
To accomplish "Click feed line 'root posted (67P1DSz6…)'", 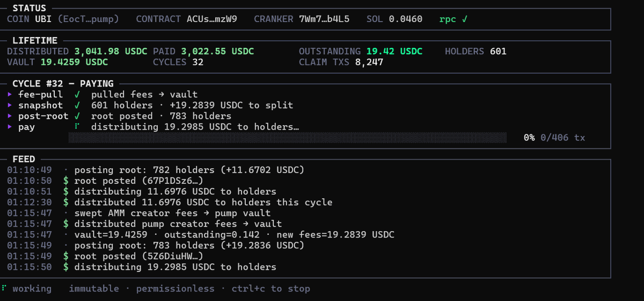I will coord(138,181).
